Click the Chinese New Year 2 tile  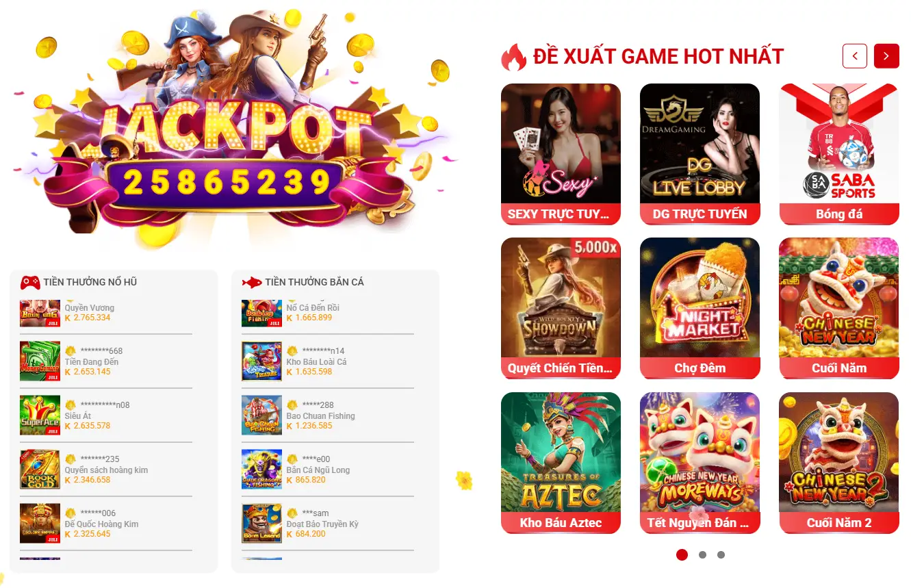click(x=838, y=463)
